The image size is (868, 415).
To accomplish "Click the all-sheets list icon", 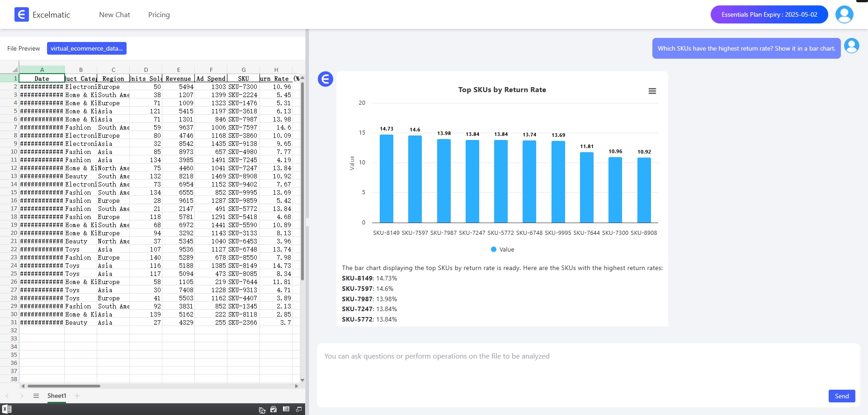I will tap(36, 396).
